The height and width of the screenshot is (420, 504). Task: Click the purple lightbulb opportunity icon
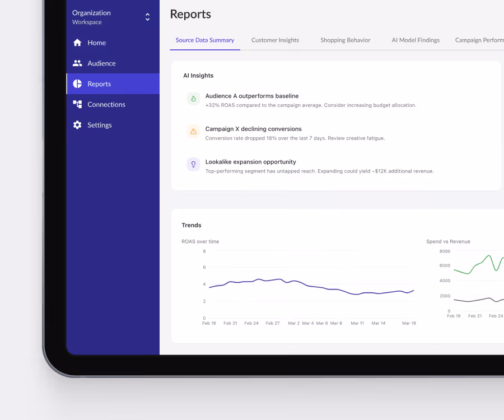coord(194,165)
